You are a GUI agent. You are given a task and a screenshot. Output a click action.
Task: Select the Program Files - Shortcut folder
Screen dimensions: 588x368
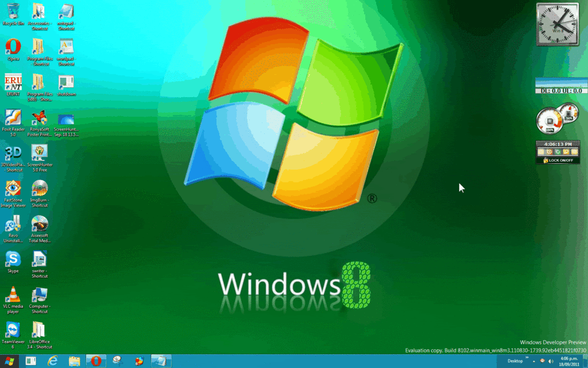point(40,52)
